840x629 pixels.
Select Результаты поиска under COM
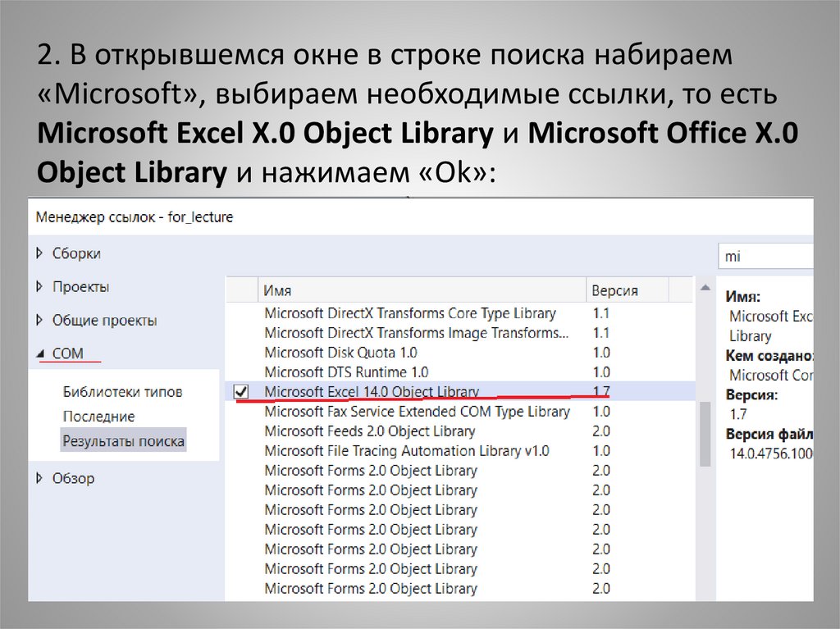click(x=123, y=441)
